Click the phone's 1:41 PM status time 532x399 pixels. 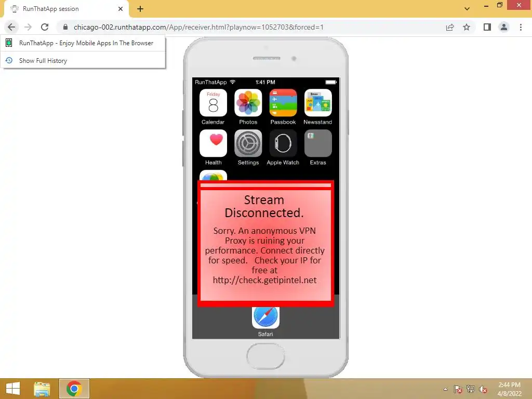coord(265,82)
